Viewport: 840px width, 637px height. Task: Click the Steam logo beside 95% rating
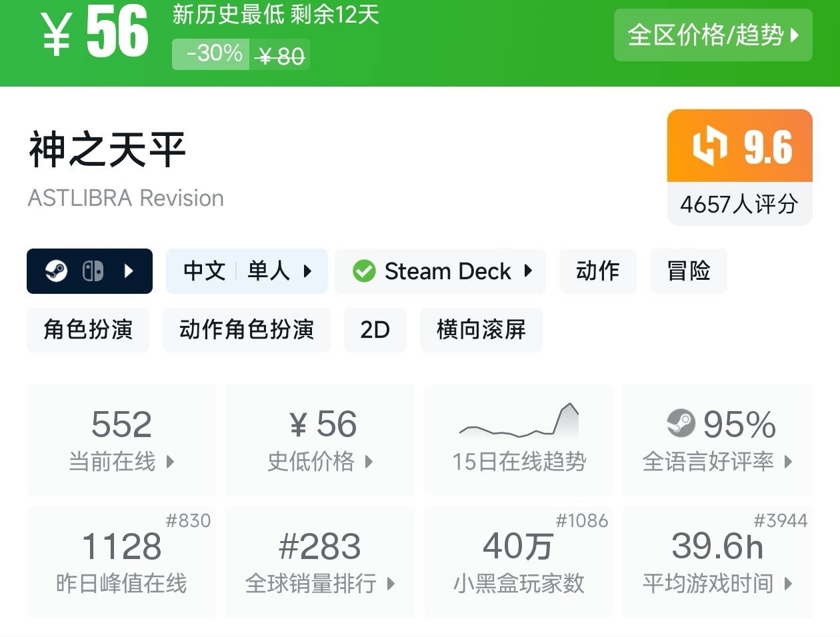(681, 423)
